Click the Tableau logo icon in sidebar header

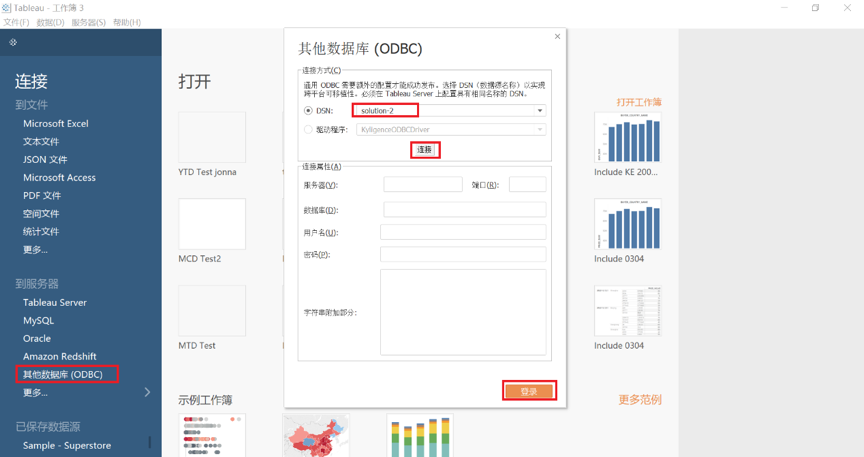click(13, 42)
